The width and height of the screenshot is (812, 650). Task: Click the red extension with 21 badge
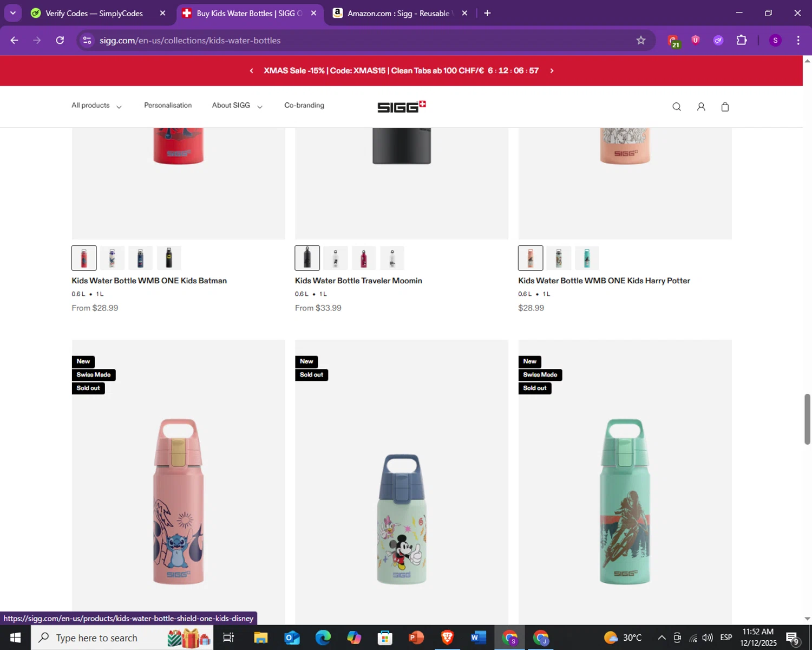[673, 41]
